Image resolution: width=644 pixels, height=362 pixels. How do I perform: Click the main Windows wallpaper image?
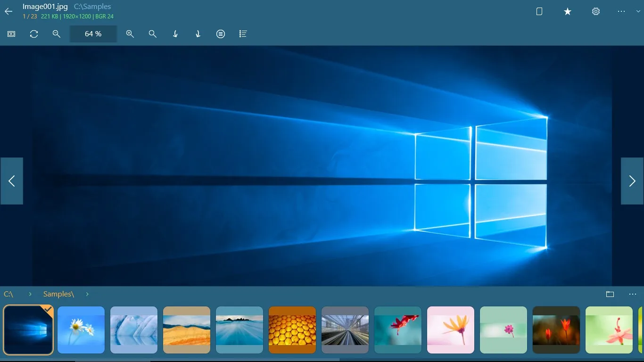click(322, 166)
